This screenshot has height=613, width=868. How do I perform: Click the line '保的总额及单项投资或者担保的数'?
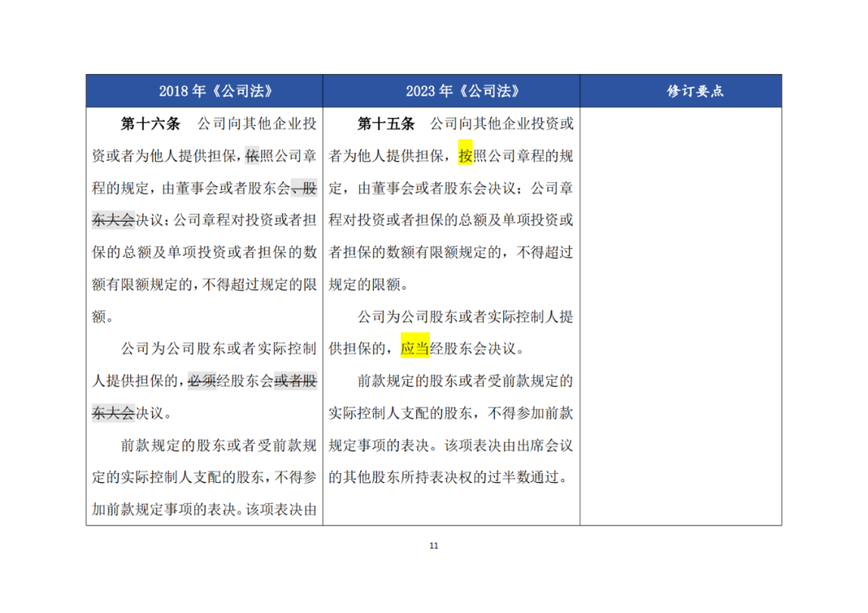(x=204, y=252)
